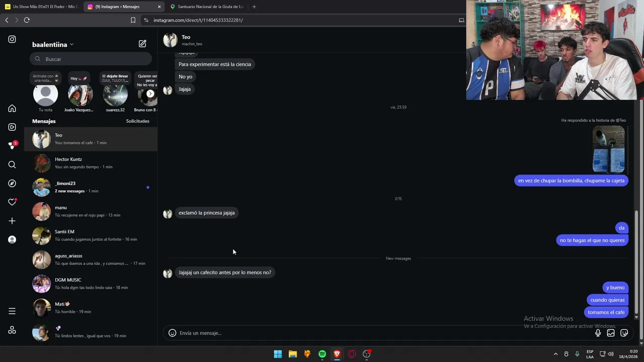Click the browser address bar URL
Viewport: 644px width, 362px height.
pos(198,20)
